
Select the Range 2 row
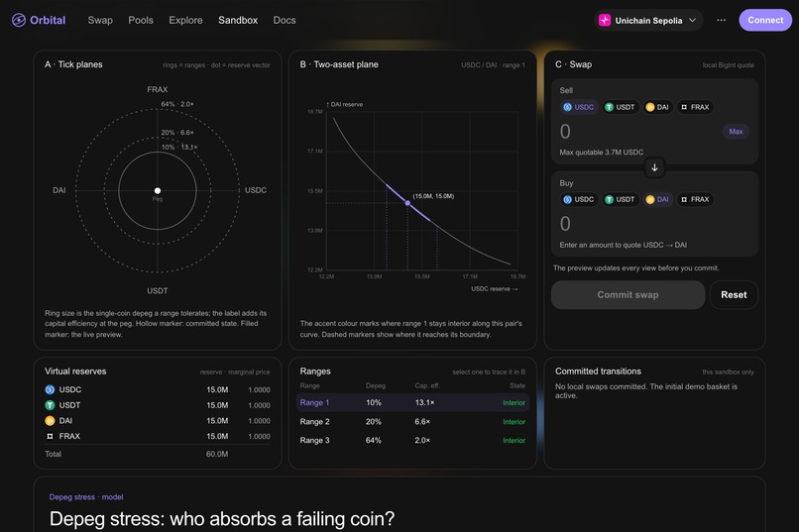[412, 421]
